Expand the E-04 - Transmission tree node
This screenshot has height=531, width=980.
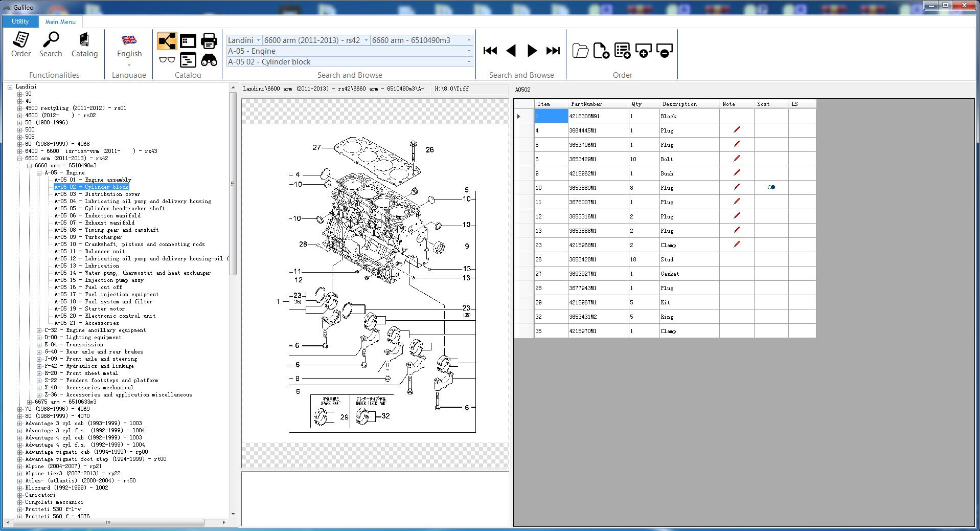coord(39,345)
